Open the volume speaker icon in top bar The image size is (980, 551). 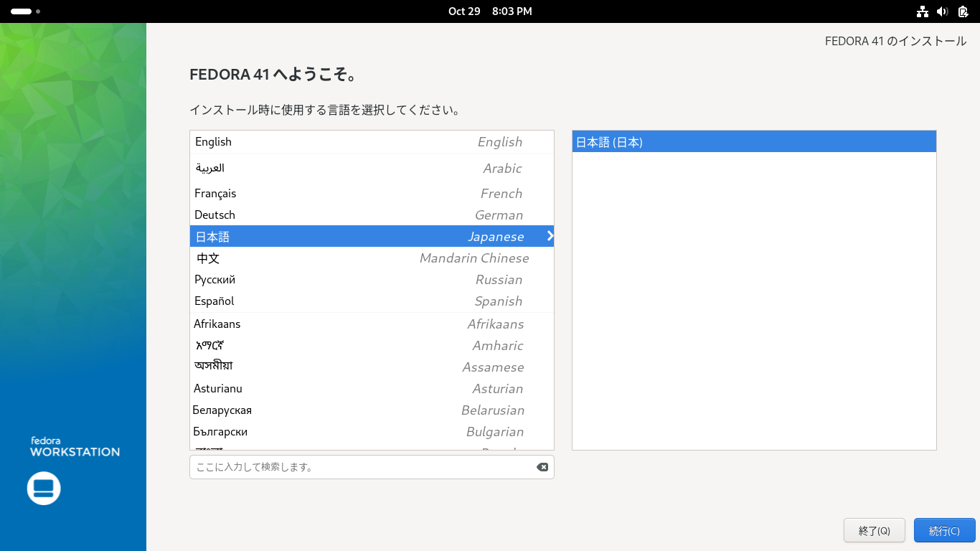pos(943,11)
